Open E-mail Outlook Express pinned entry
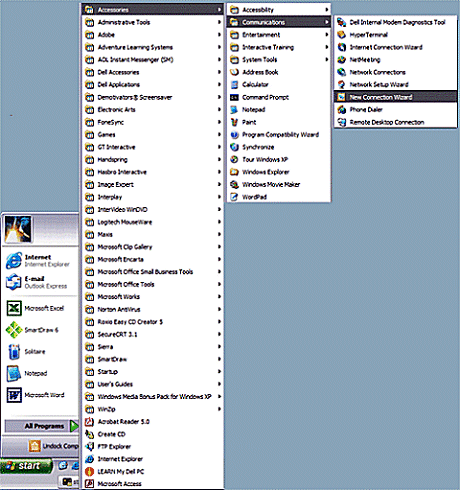The image size is (460, 490). [40, 282]
